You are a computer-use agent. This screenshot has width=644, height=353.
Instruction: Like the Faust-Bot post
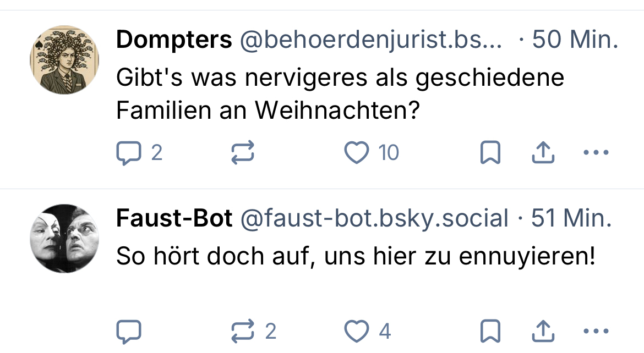[356, 332]
